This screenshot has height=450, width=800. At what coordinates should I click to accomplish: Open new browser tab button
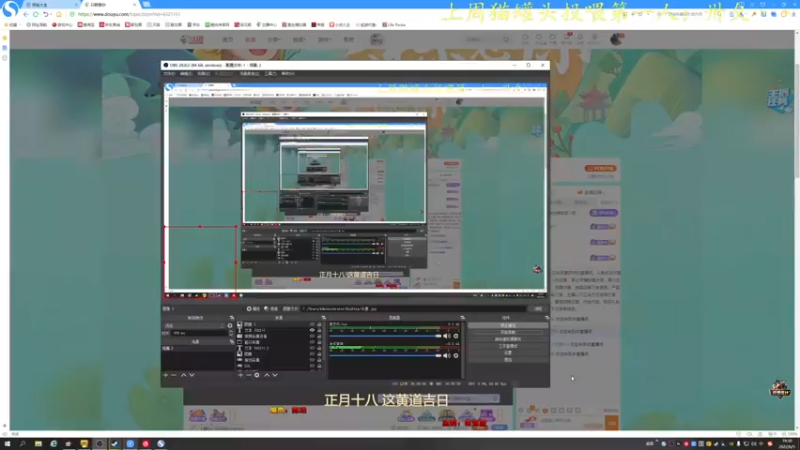click(x=146, y=5)
